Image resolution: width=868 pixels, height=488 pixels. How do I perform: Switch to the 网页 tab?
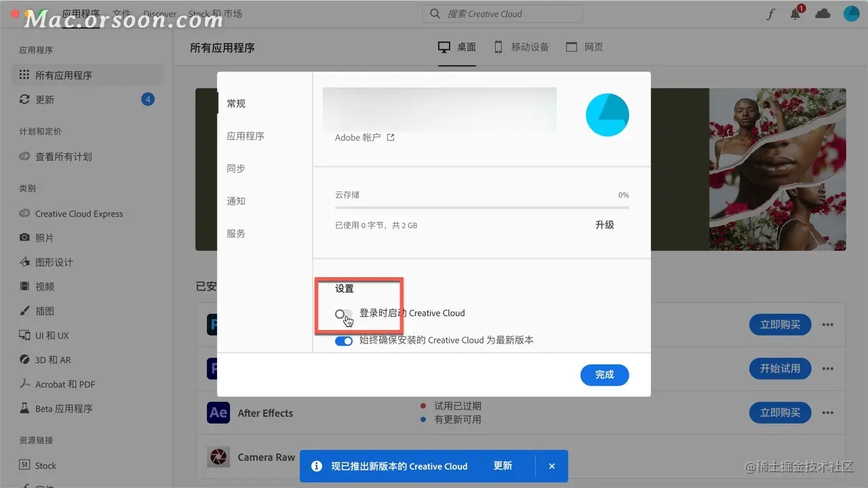(585, 47)
